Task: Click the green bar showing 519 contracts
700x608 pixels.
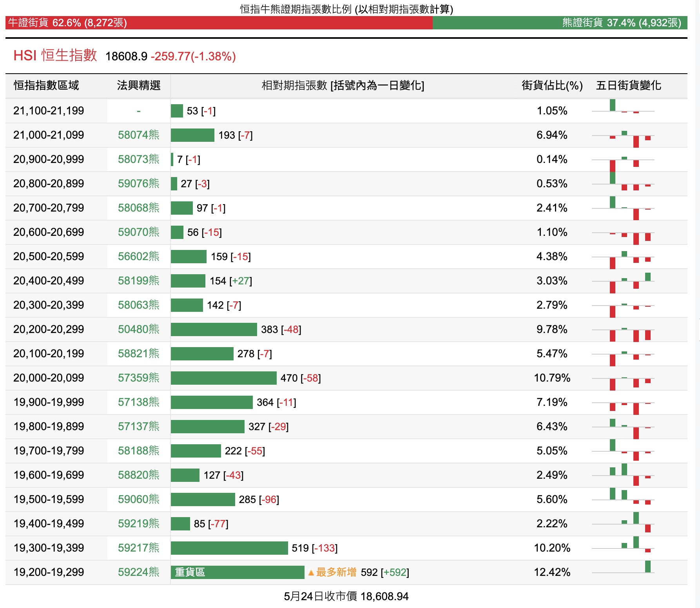Action: click(x=229, y=548)
